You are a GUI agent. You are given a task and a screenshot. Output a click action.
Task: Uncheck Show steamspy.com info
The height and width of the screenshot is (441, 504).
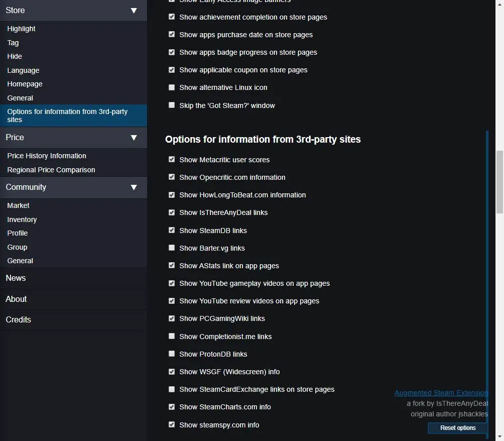pos(172,424)
